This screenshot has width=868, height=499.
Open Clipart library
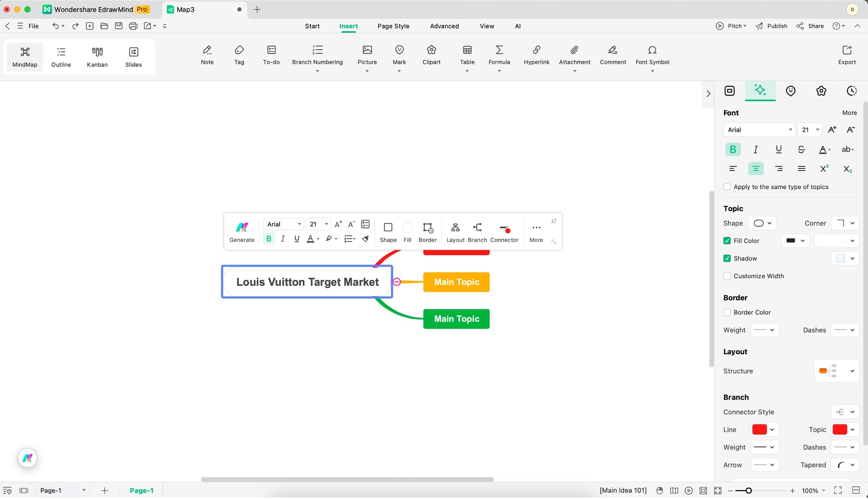[431, 55]
